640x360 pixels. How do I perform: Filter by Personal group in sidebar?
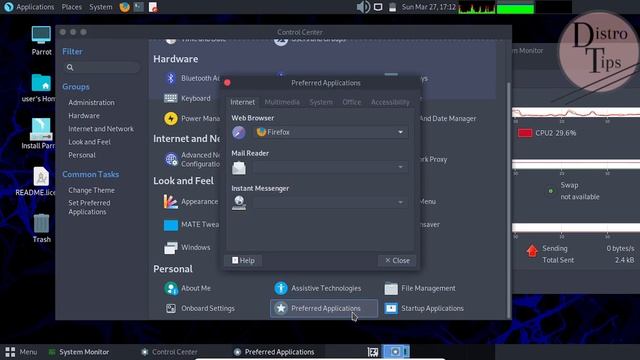pos(82,155)
